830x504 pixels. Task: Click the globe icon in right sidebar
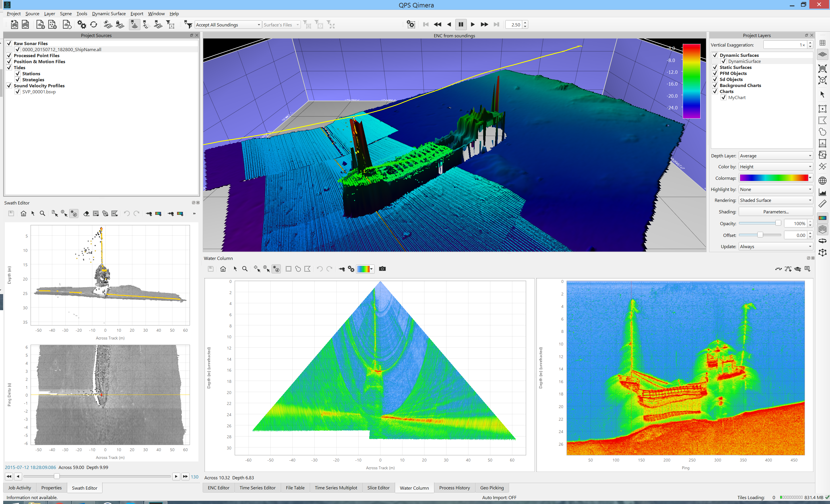(x=822, y=181)
